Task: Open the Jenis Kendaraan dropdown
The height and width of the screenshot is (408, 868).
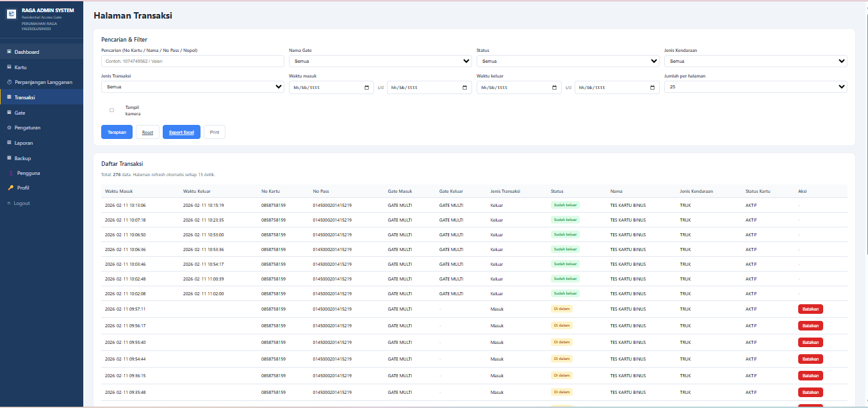Action: tap(755, 61)
